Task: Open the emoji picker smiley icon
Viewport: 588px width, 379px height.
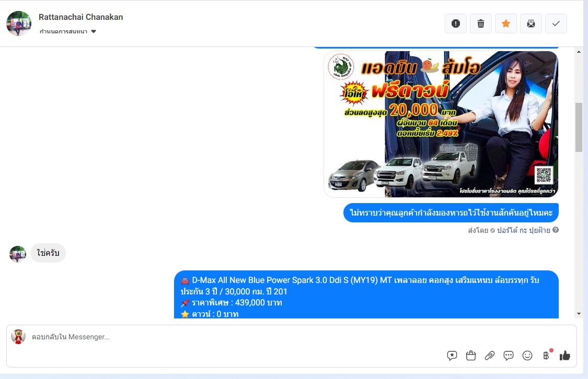Action: coord(527,356)
